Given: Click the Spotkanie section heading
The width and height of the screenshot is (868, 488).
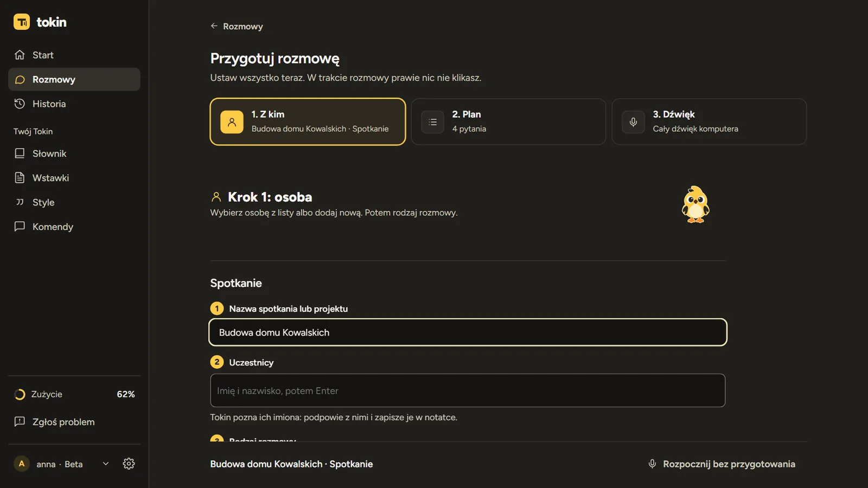Looking at the screenshot, I should [x=236, y=283].
